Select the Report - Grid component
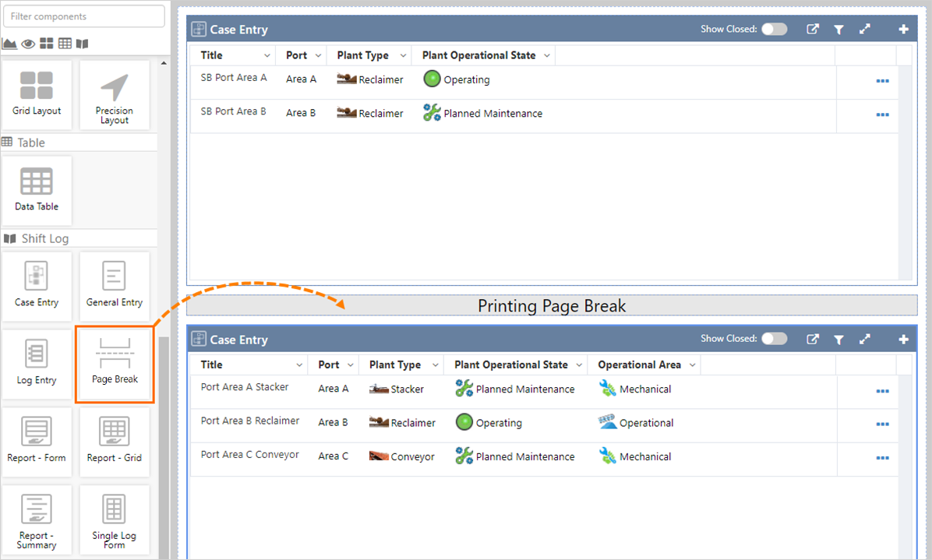 pos(114,442)
